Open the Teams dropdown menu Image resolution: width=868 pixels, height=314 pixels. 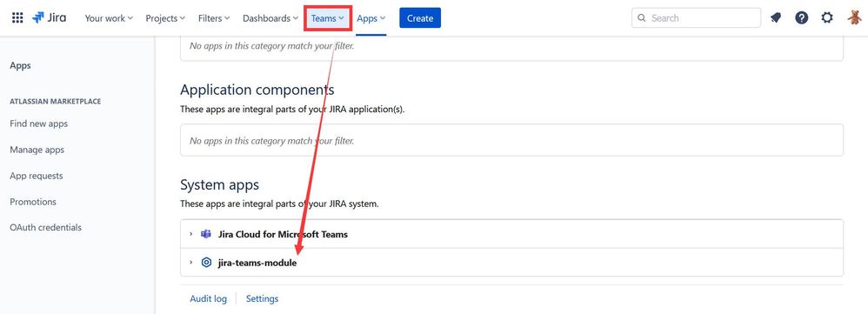click(328, 18)
